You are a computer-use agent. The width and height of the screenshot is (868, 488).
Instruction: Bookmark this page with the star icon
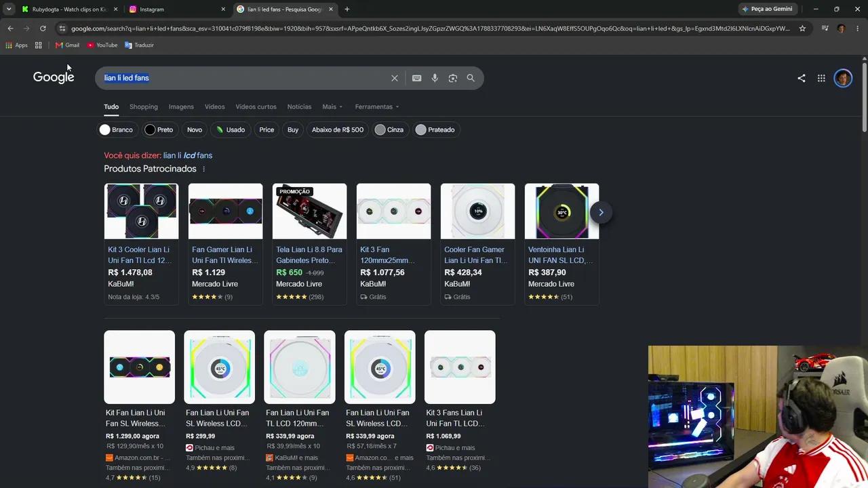pyautogui.click(x=802, y=28)
